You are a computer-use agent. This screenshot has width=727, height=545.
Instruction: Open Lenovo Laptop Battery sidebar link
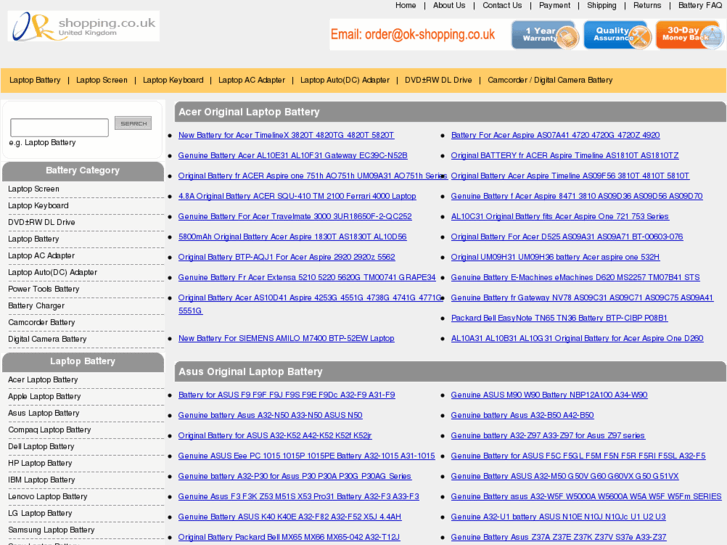47,497
